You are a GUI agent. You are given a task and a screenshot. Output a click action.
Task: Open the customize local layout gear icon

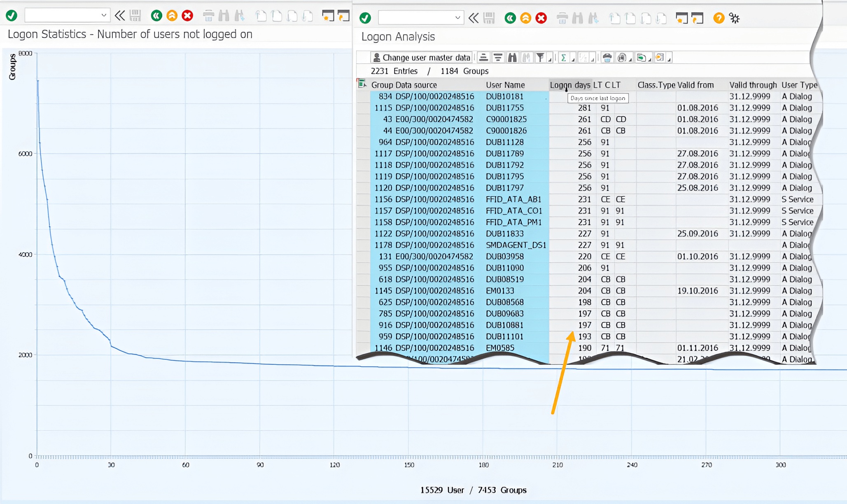coord(735,18)
